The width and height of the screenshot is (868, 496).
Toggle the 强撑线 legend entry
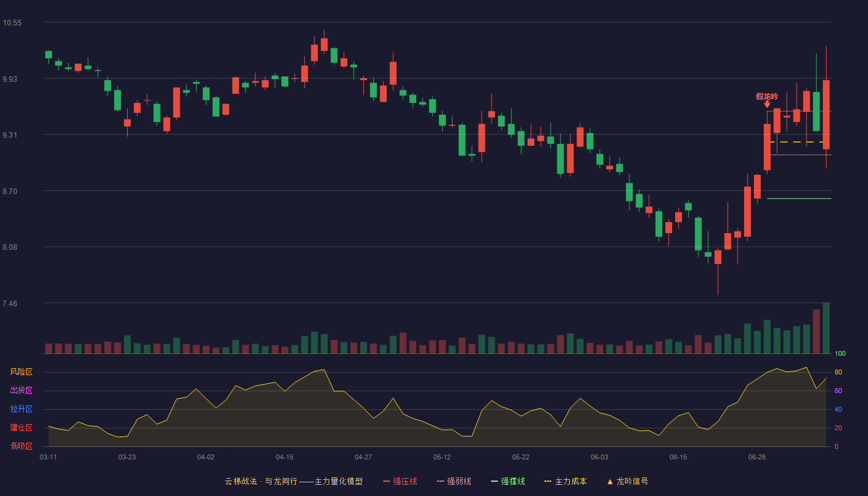tap(508, 481)
